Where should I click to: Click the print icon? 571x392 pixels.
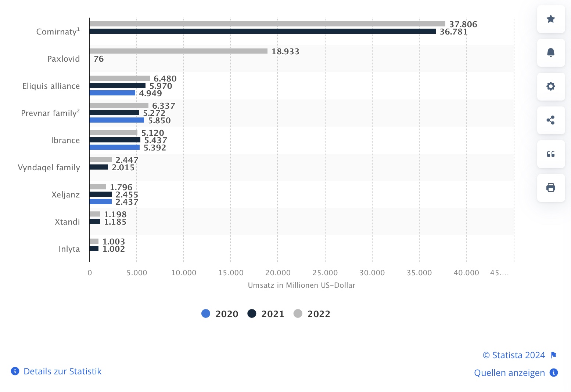(550, 188)
